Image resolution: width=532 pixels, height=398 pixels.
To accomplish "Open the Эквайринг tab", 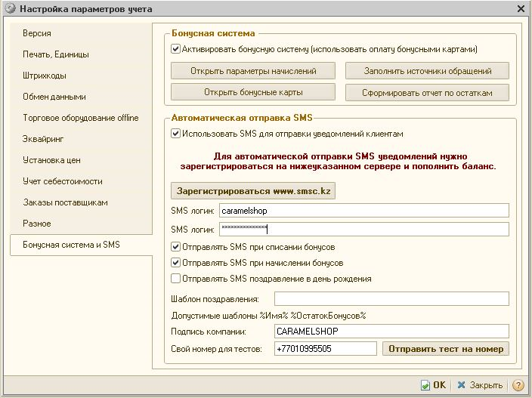I will pos(82,139).
